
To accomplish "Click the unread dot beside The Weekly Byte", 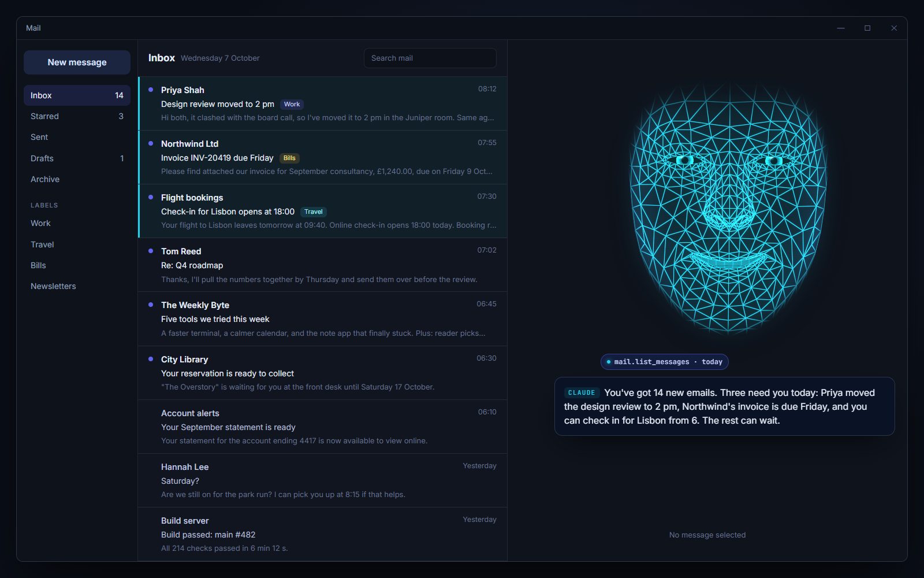I will click(151, 305).
